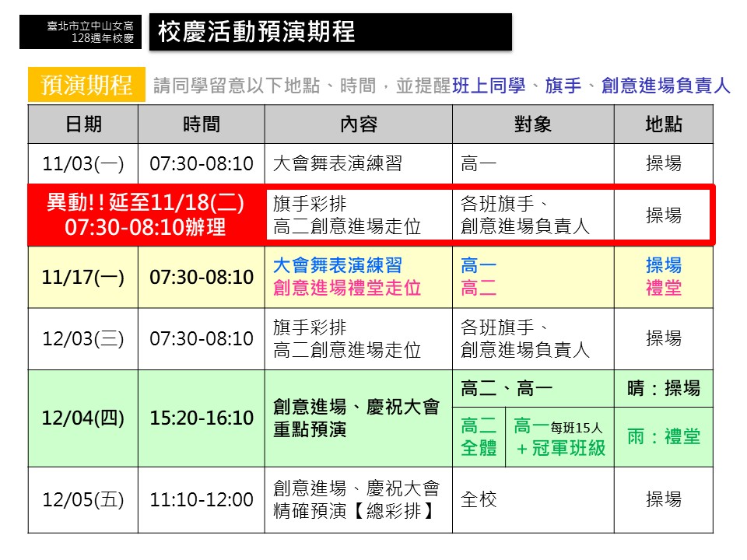The width and height of the screenshot is (747, 560).
Task: Click the 11/17(一) date cell
Action: pyautogui.click(x=83, y=278)
